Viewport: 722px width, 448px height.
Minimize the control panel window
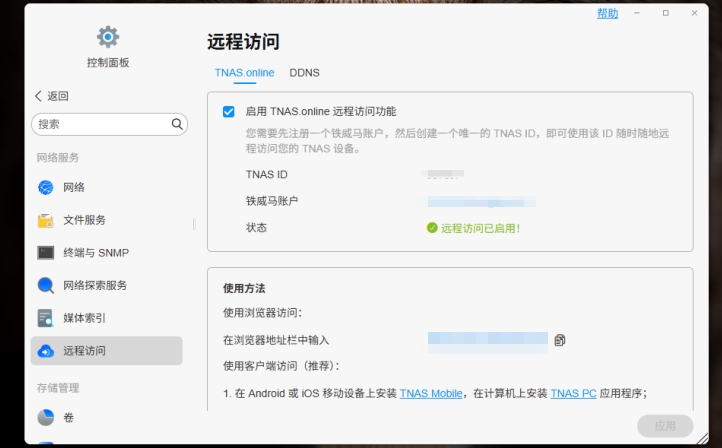[637, 13]
